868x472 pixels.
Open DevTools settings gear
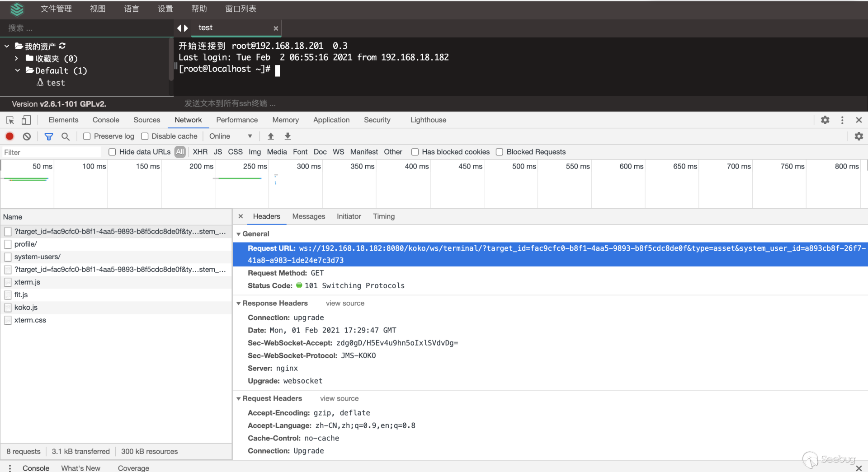[x=825, y=120]
